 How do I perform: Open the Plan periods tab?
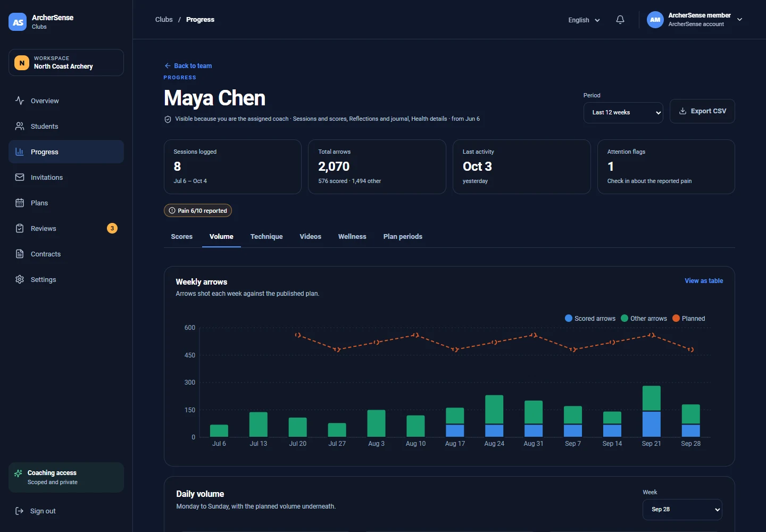(x=403, y=237)
